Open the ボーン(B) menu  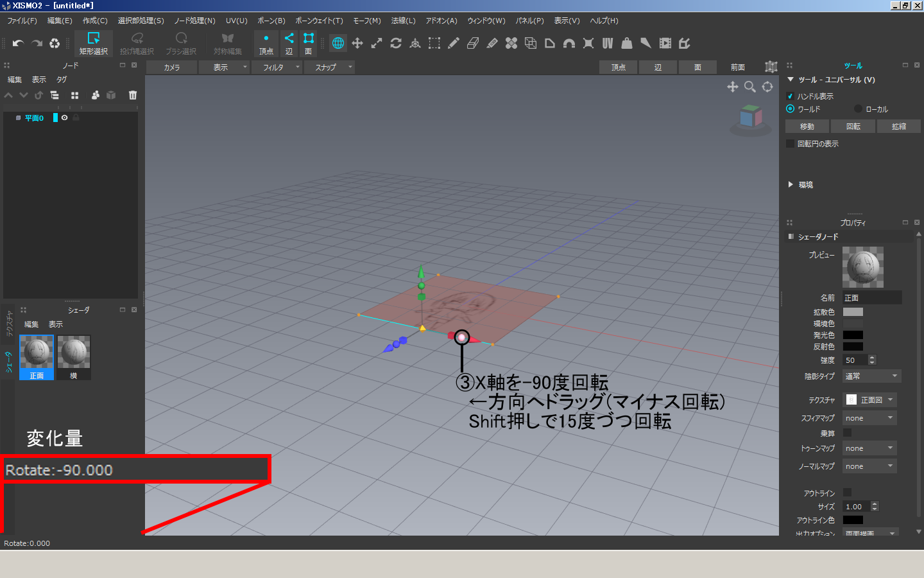pyautogui.click(x=271, y=21)
